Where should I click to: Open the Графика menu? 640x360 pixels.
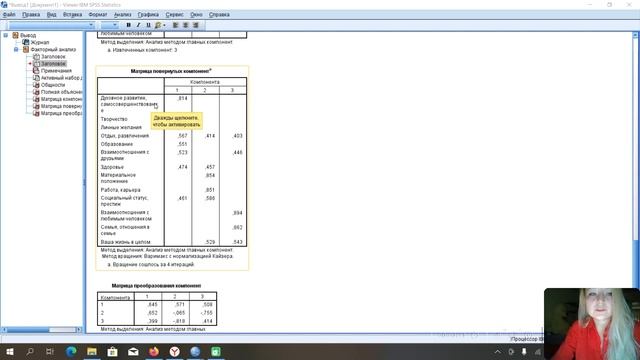[148, 14]
